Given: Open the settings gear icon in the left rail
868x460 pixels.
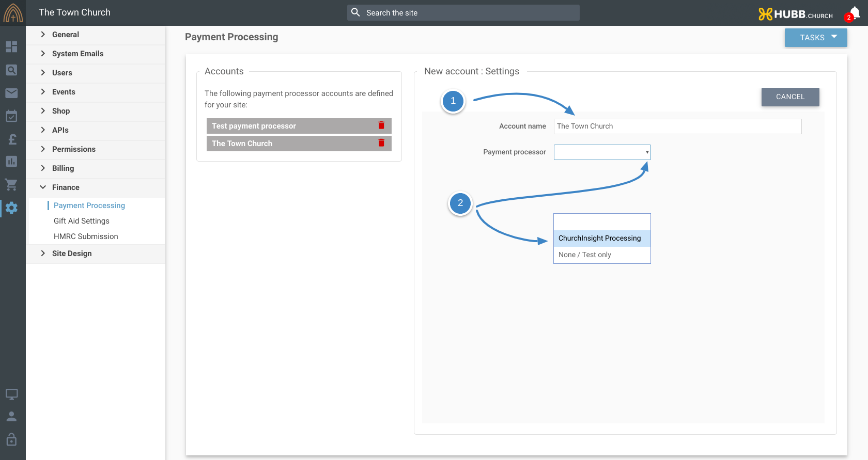Looking at the screenshot, I should click(x=11, y=208).
